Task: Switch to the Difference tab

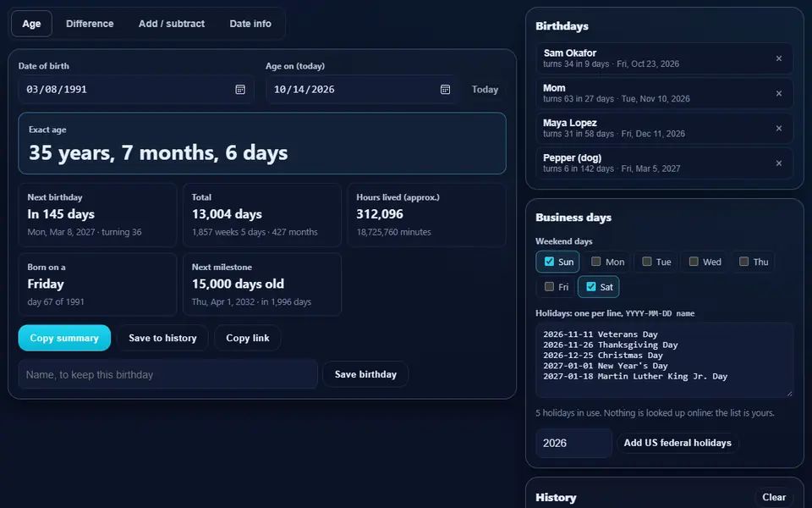Action: [x=90, y=24]
